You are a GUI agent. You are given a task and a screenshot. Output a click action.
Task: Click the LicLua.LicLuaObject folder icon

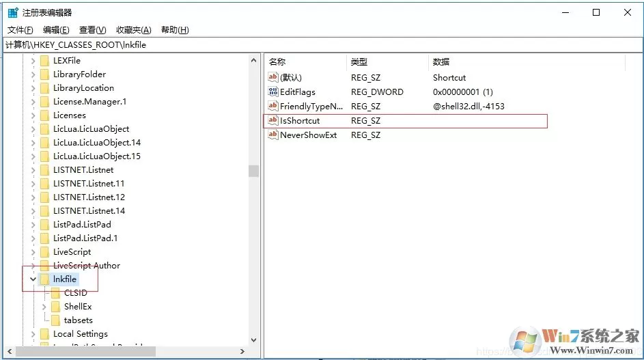[45, 129]
